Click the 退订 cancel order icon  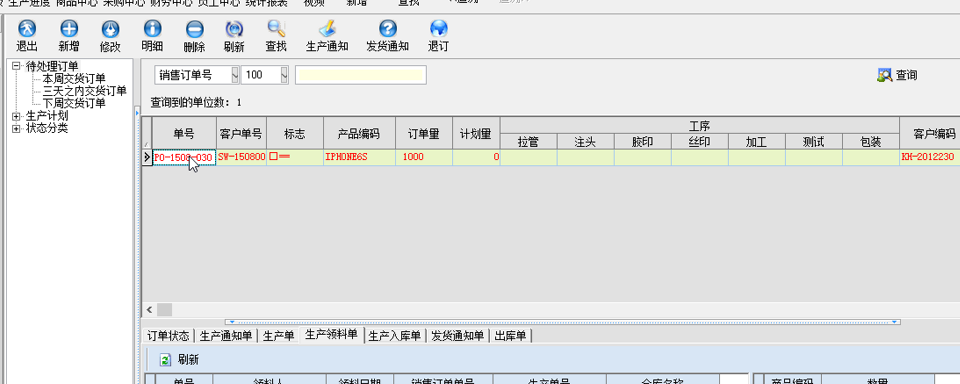(x=438, y=29)
